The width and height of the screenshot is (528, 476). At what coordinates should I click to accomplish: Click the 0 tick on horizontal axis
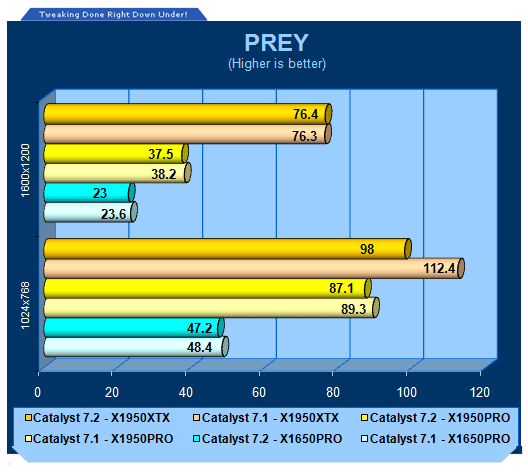38,393
